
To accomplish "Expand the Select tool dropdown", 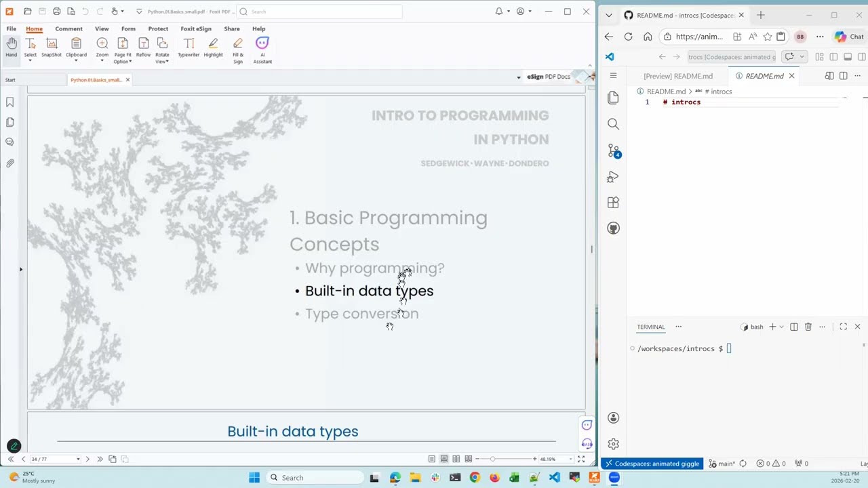I will coord(31,61).
